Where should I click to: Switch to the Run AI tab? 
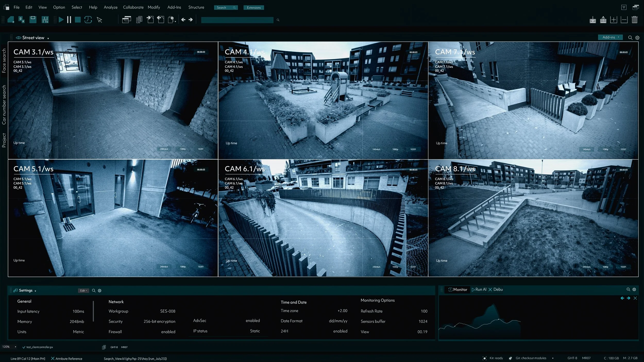(479, 289)
